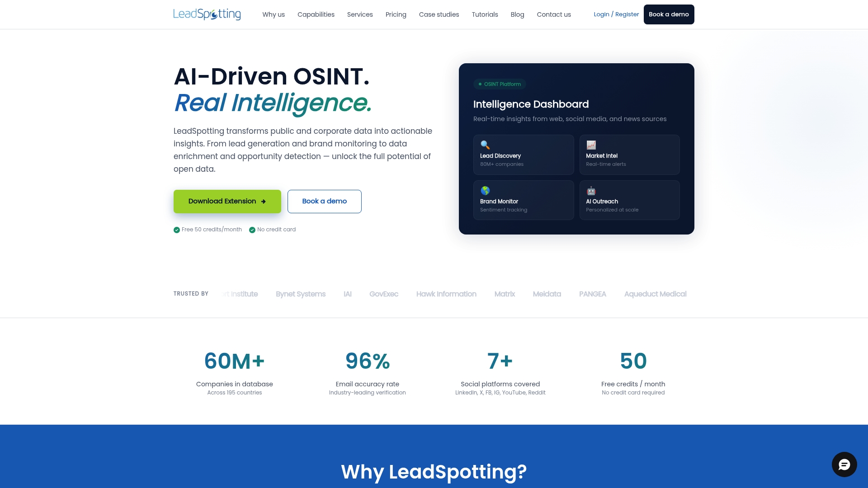Click the Real Intelligence. headline text
This screenshot has height=488, width=868.
click(x=273, y=103)
